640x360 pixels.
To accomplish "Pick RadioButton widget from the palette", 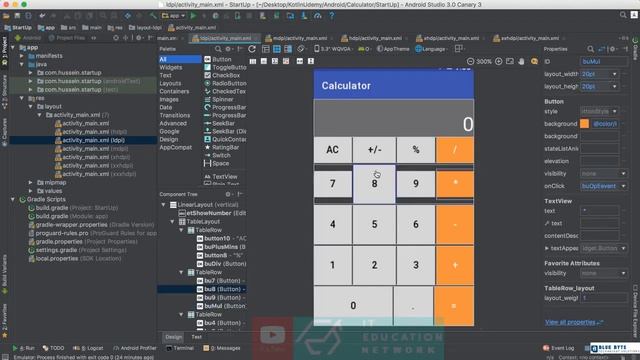I will tap(225, 83).
